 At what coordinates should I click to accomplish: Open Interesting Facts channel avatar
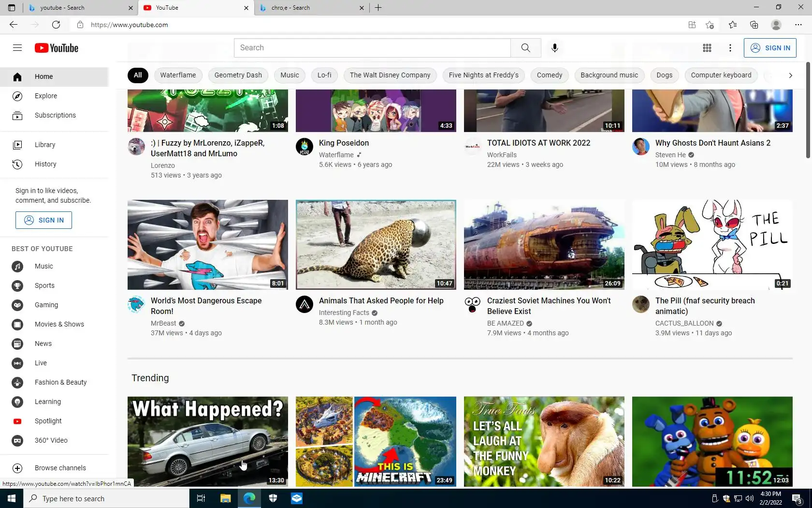[304, 304]
